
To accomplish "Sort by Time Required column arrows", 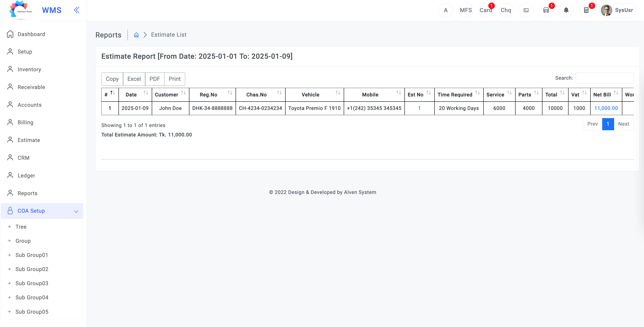I will coord(478,93).
